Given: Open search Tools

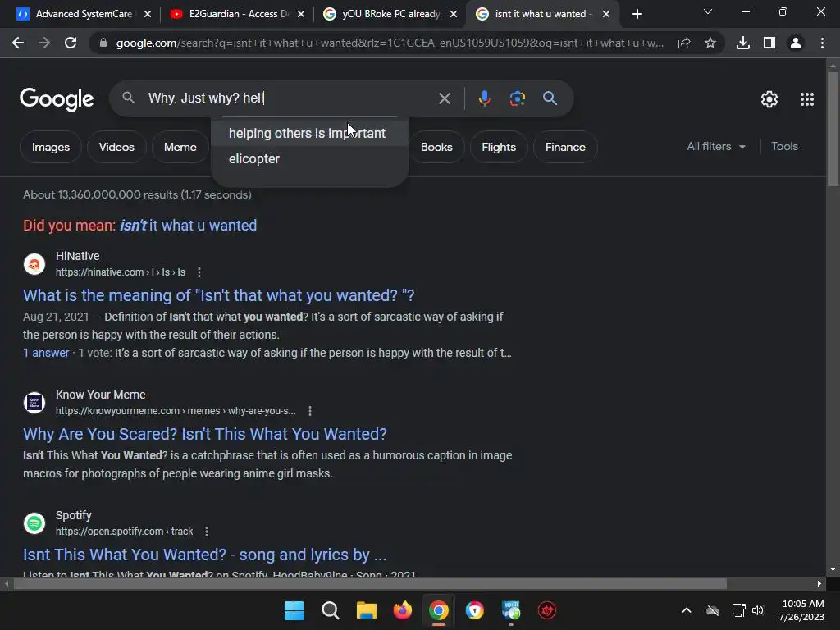Looking at the screenshot, I should [784, 146].
